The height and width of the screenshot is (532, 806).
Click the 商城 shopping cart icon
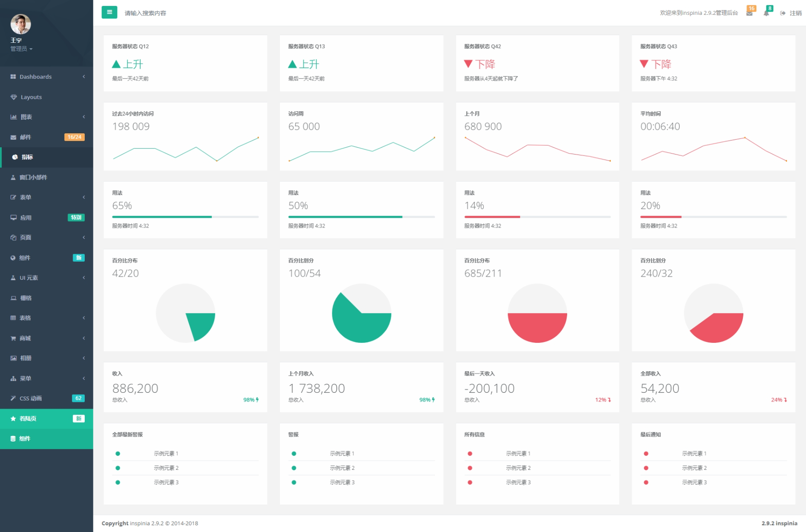(x=14, y=338)
